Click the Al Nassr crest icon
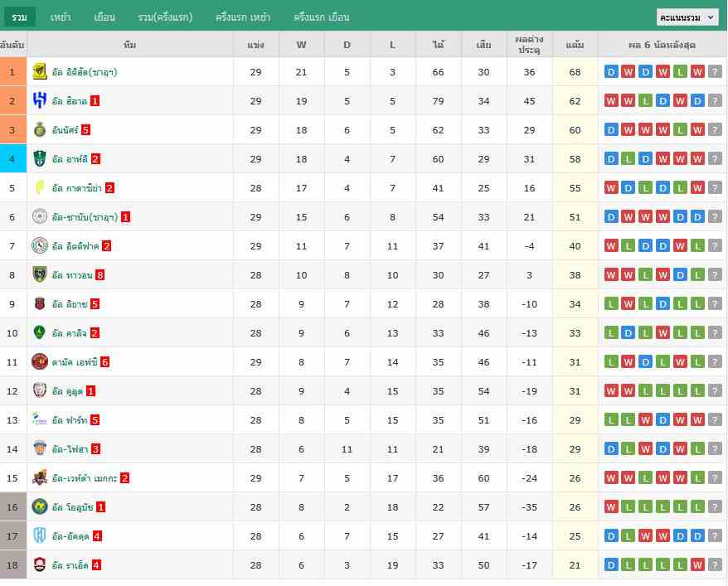This screenshot has width=728, height=586. [40, 130]
